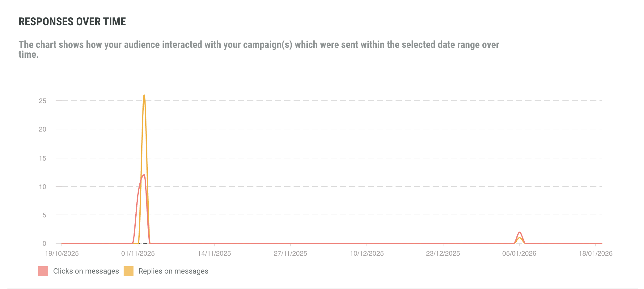This screenshot has height=289, width=644.
Task: Select the 18/01/2026 x-axis date label
Action: coord(595,253)
